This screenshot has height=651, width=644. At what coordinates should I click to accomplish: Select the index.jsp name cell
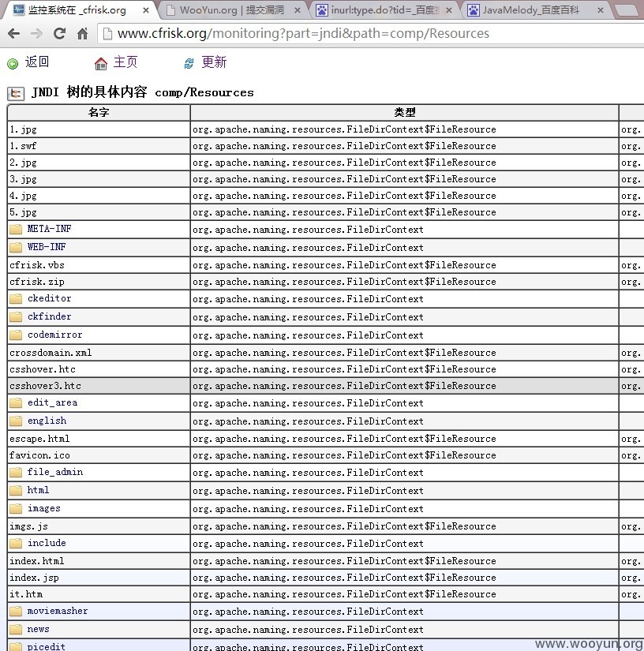pyautogui.click(x=99, y=578)
